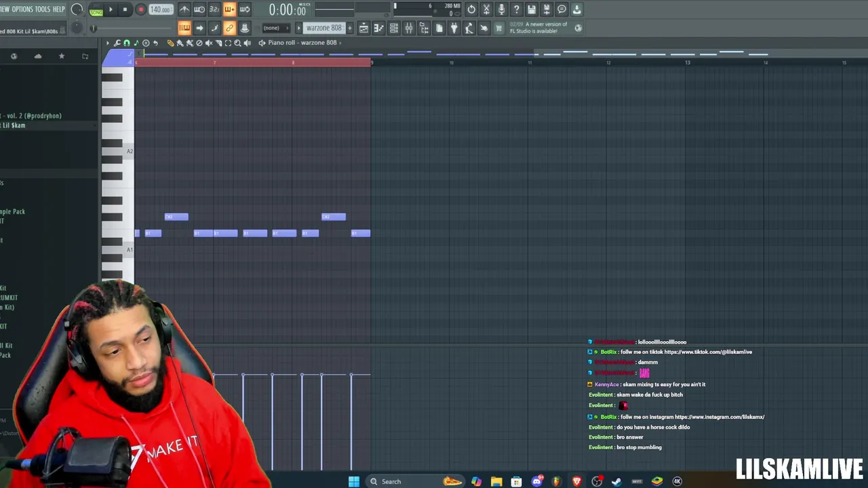Add new pattern with plus button

click(x=350, y=28)
